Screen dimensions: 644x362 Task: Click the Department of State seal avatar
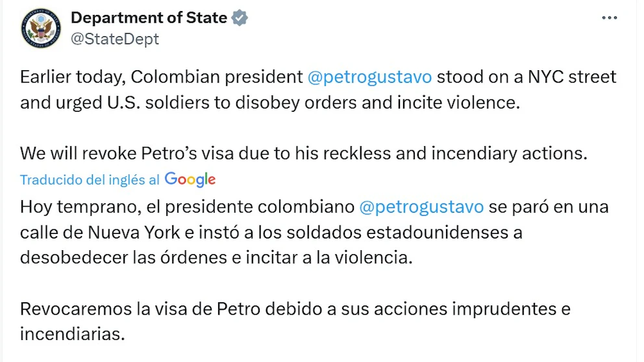coord(40,28)
